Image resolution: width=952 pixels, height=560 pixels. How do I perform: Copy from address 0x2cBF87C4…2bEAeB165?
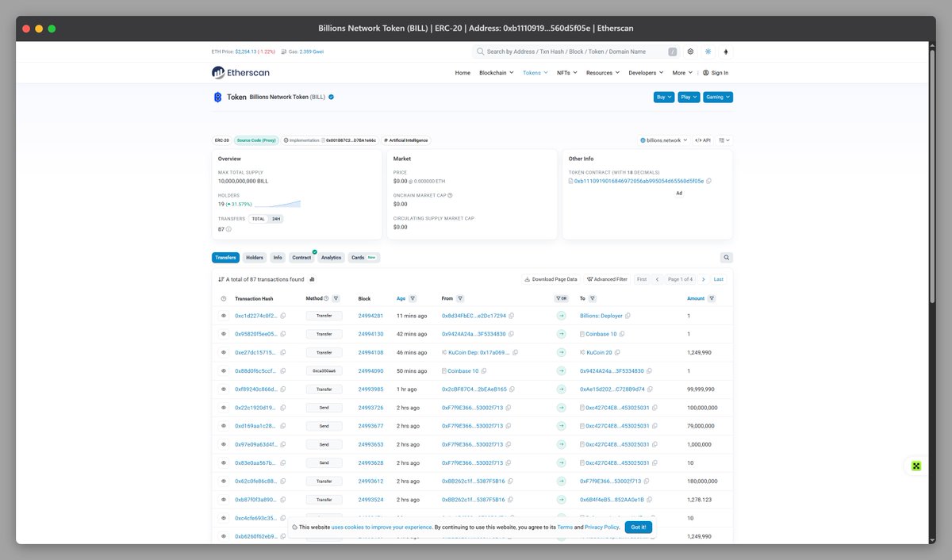[512, 389]
